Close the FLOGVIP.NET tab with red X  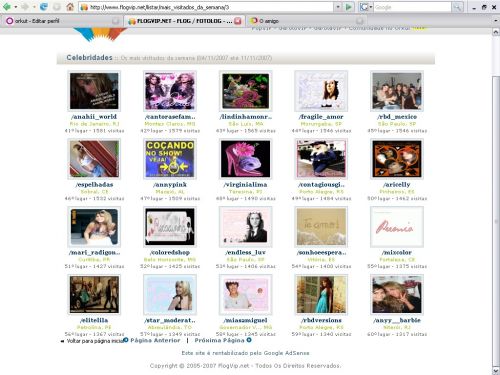(237, 21)
